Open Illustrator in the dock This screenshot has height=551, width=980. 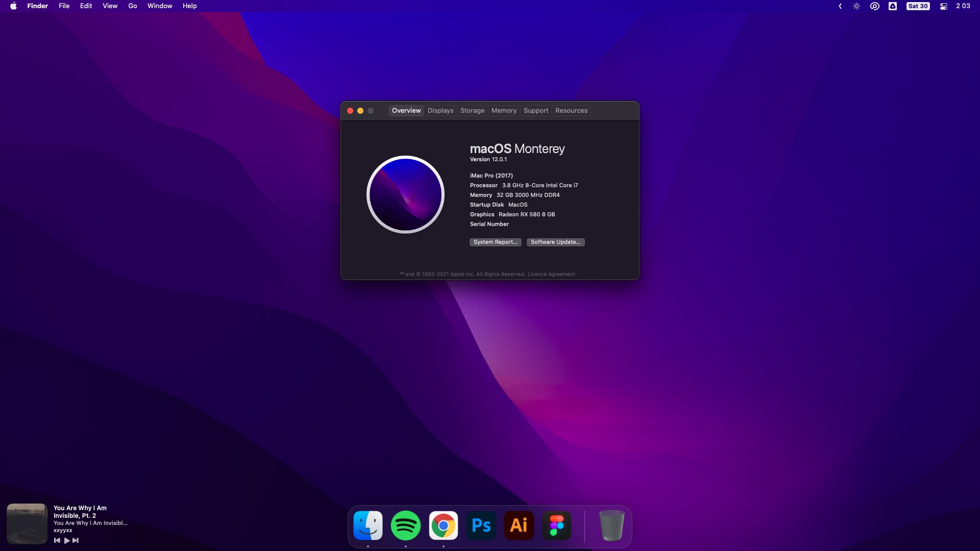click(x=519, y=525)
